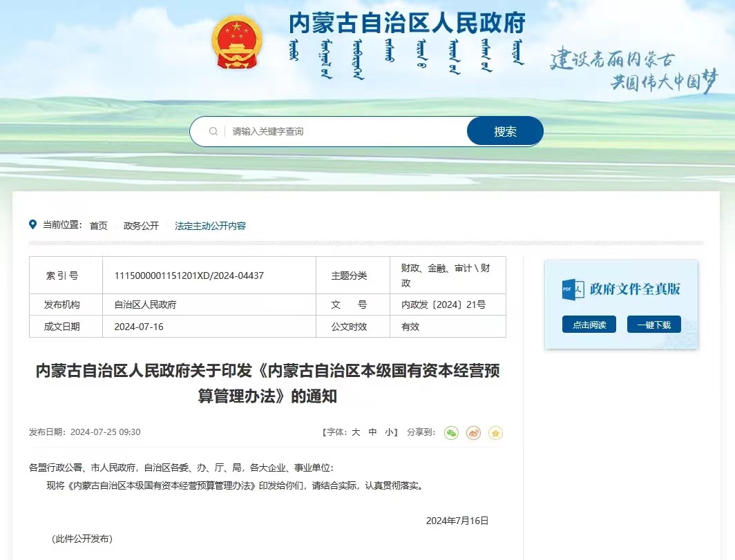735x560 pixels.
Task: Open 政务公开 breadcrumb link
Action: (141, 226)
